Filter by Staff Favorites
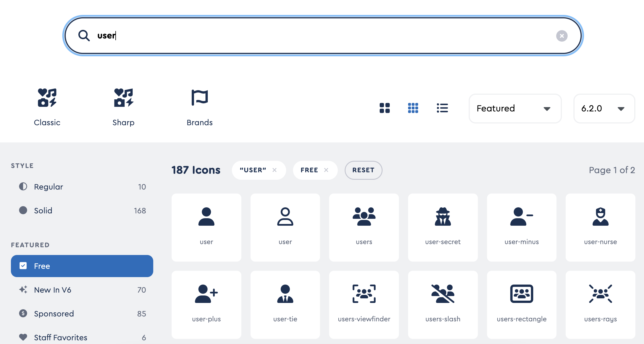The image size is (644, 344). pos(82,337)
